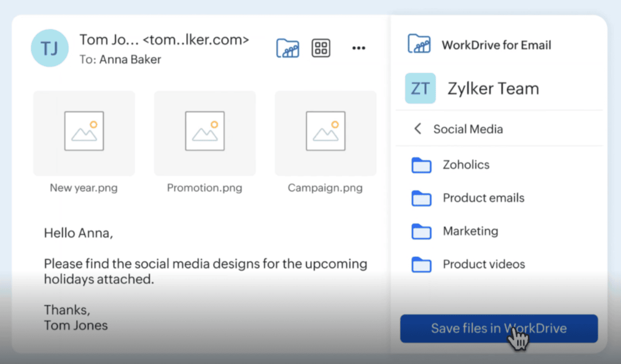621x364 pixels.
Task: Open the three-dots more options menu
Action: pos(358,48)
